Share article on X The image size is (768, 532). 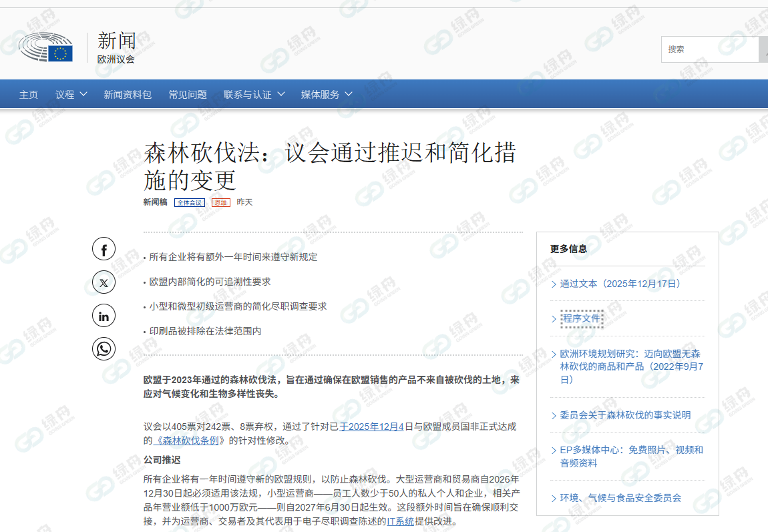point(104,282)
